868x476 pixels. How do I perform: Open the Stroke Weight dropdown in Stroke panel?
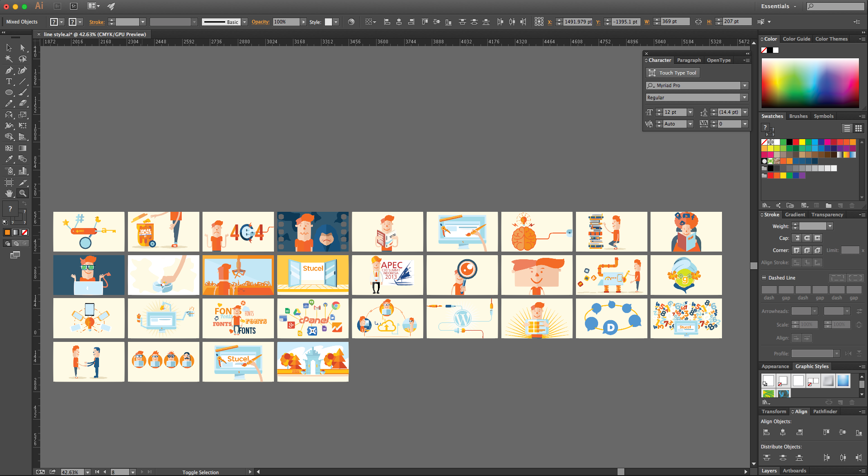(830, 226)
